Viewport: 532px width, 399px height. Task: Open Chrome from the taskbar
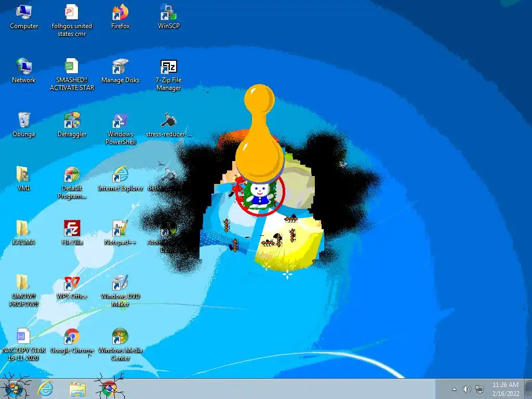point(109,389)
